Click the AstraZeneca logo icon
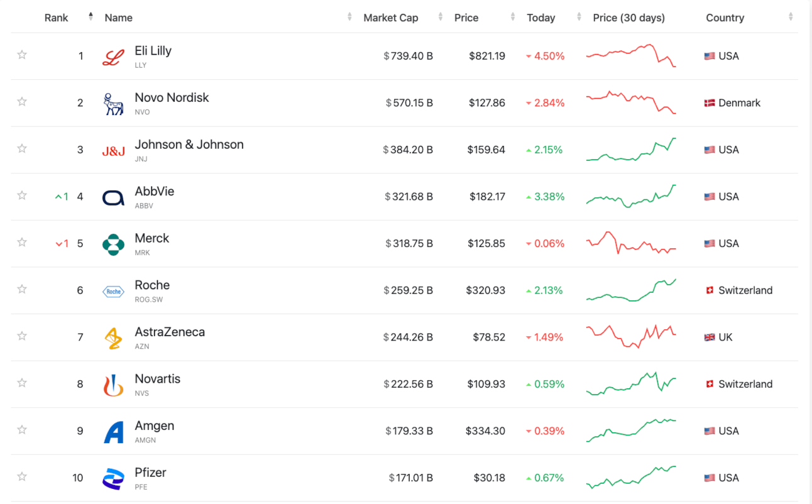The image size is (812, 504). pyautogui.click(x=114, y=338)
